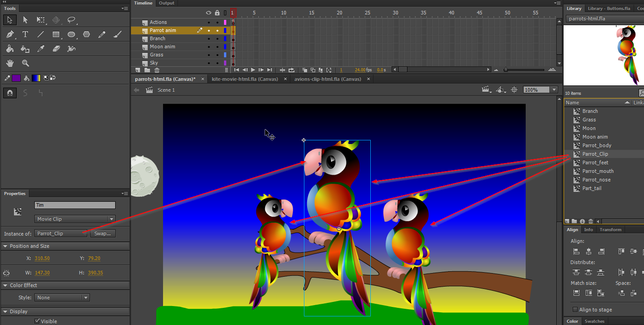Image resolution: width=644 pixels, height=325 pixels.
Task: Go to the first frame
Action: coord(236,70)
